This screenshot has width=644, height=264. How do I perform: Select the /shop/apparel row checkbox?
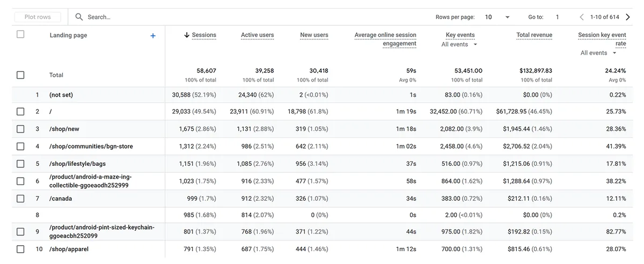point(20,249)
